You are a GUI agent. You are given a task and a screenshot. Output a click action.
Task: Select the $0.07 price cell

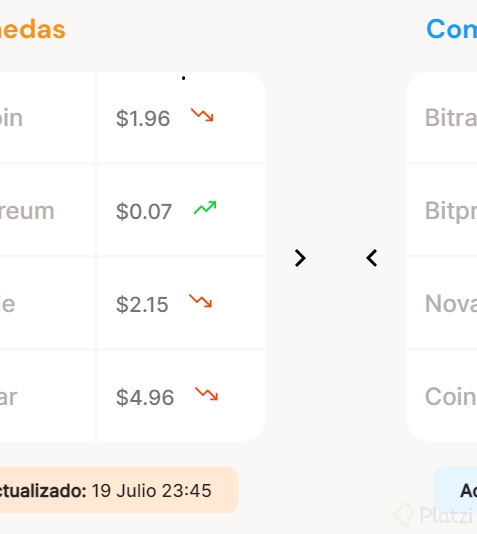tap(181, 210)
